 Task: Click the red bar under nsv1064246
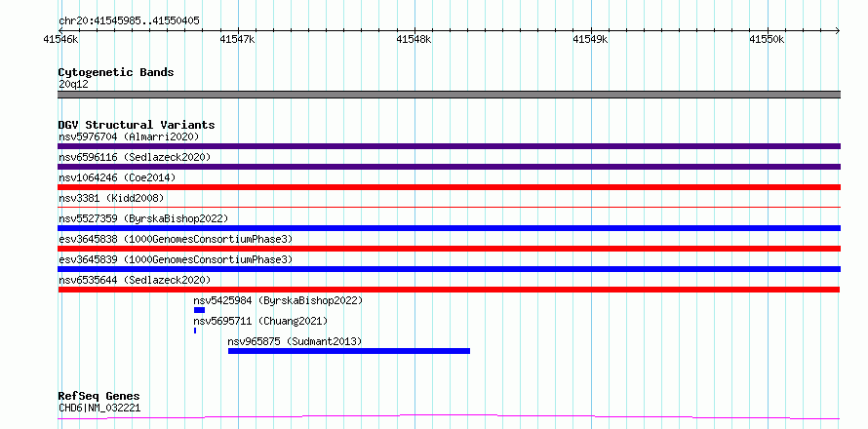pos(449,187)
